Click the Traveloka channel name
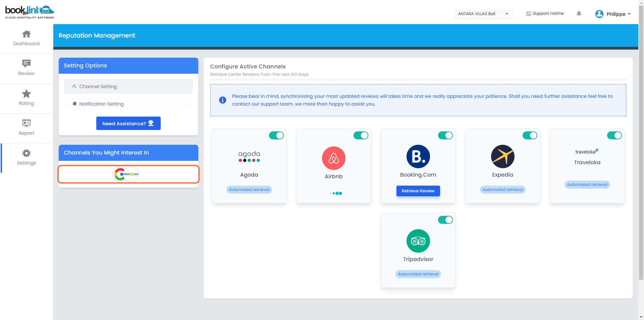 tap(587, 163)
